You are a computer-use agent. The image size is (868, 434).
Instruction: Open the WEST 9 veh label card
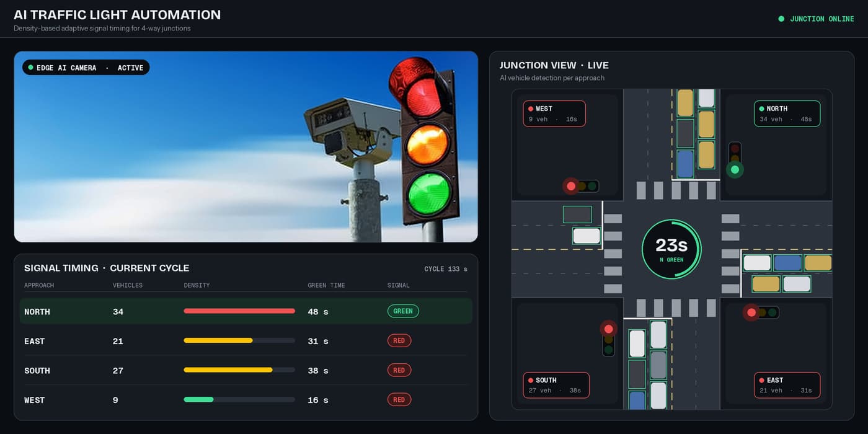tap(554, 113)
